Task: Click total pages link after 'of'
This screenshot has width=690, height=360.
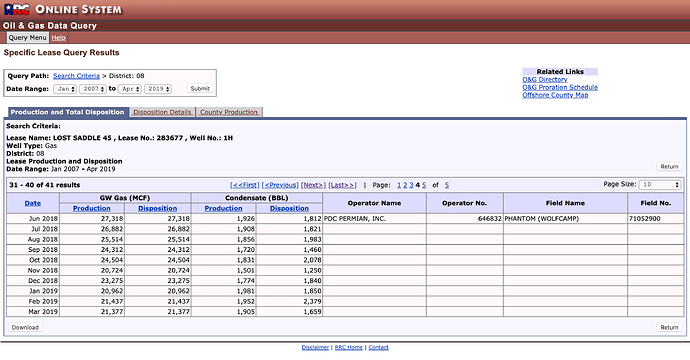Action: tap(447, 185)
